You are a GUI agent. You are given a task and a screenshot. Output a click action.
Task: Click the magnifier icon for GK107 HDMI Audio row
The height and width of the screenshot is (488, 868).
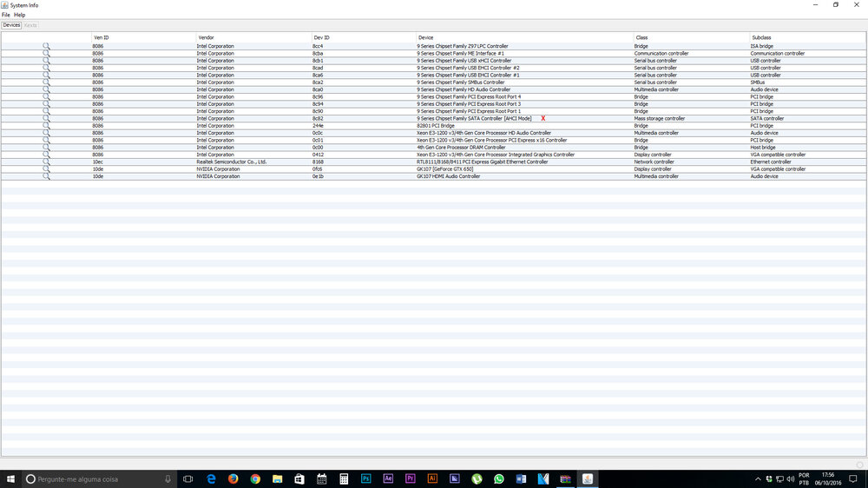click(46, 176)
